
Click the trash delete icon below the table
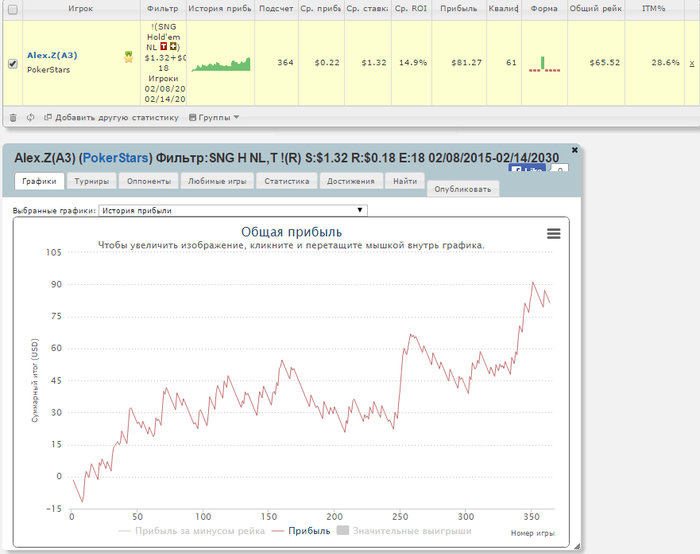(13, 117)
